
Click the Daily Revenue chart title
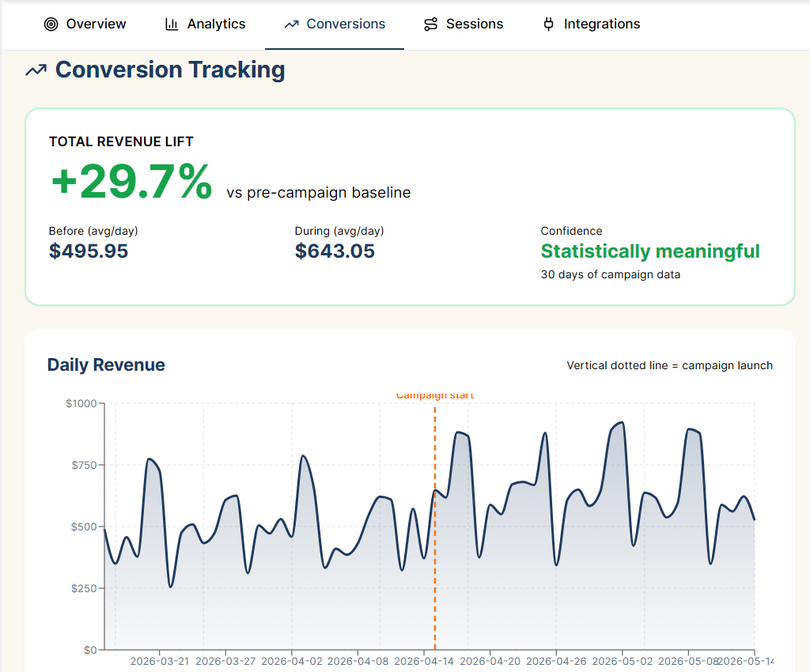pos(106,365)
